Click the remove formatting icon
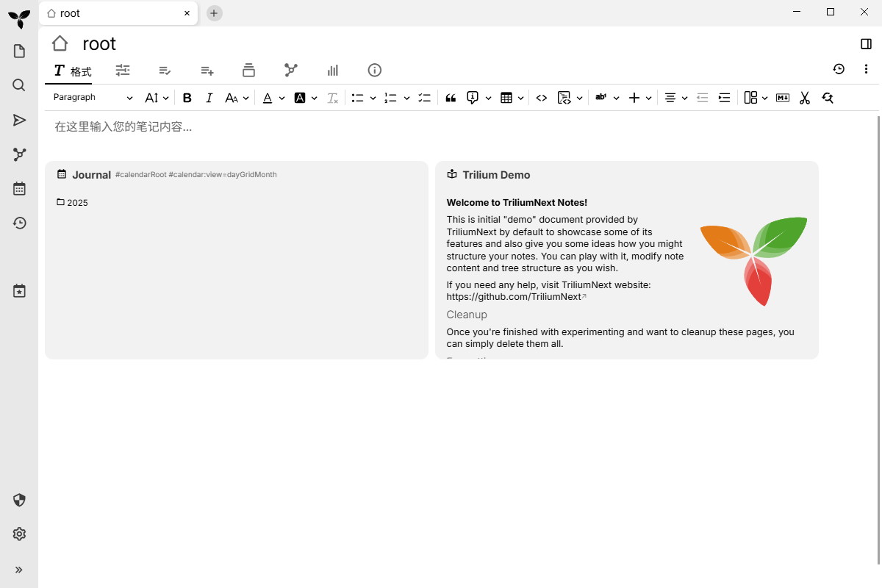The width and height of the screenshot is (882, 588). tap(332, 98)
